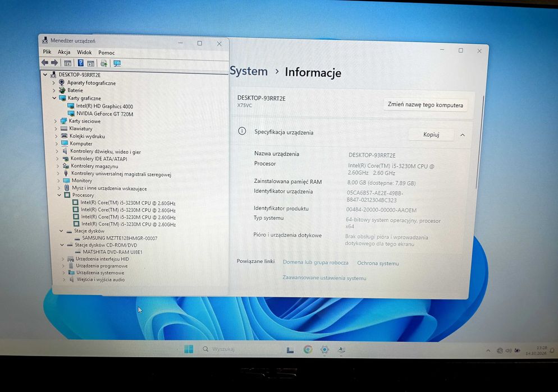This screenshot has width=558, height=392.
Task: Select SAMSUNG MZ7TE128HMGR-00007 drive
Action: click(120, 238)
